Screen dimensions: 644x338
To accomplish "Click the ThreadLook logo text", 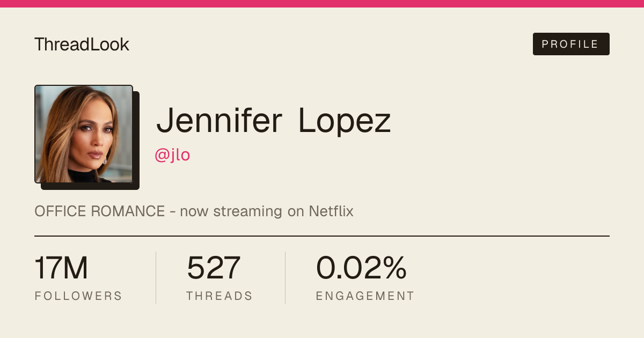I will (82, 44).
